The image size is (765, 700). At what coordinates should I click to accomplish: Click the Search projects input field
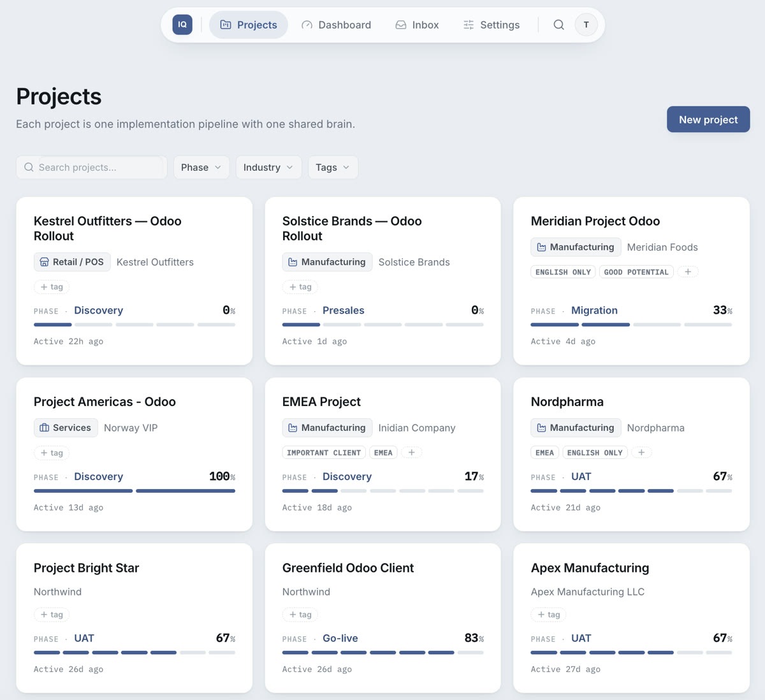click(92, 168)
